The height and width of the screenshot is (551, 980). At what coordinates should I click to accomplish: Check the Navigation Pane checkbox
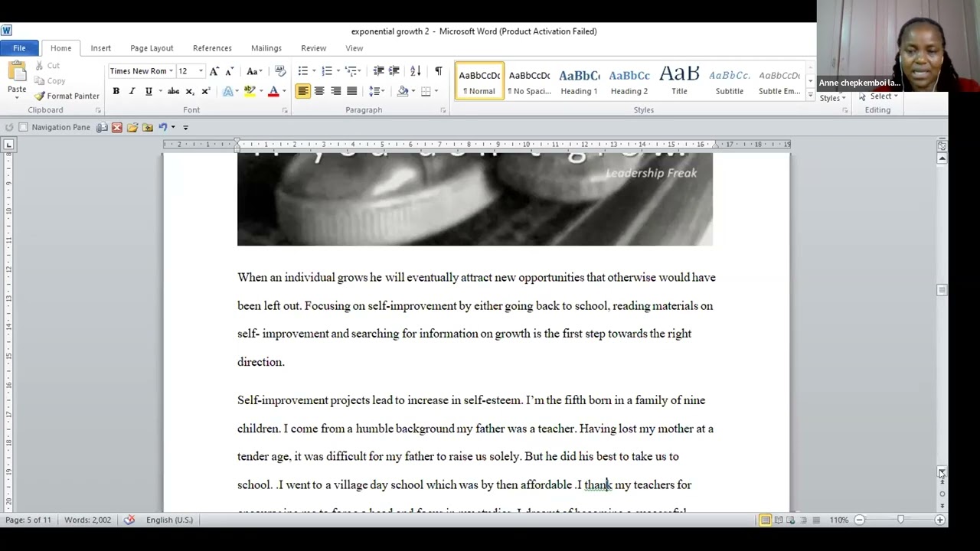(23, 127)
